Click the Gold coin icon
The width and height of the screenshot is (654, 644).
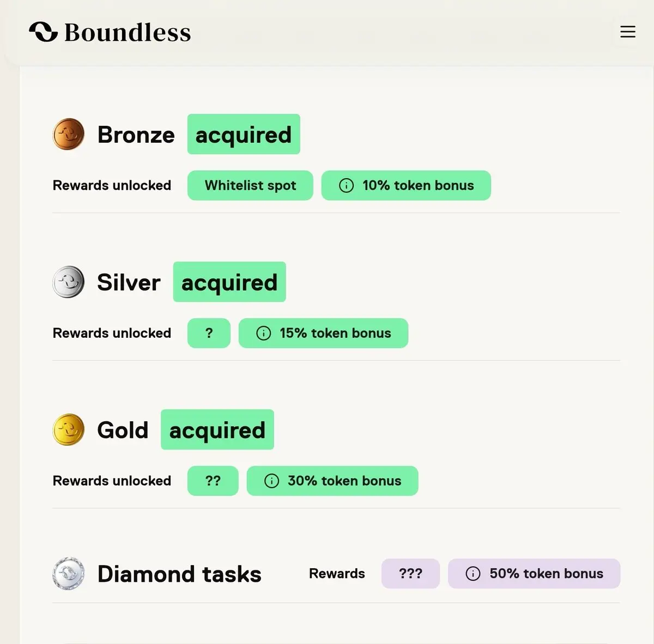(x=69, y=429)
